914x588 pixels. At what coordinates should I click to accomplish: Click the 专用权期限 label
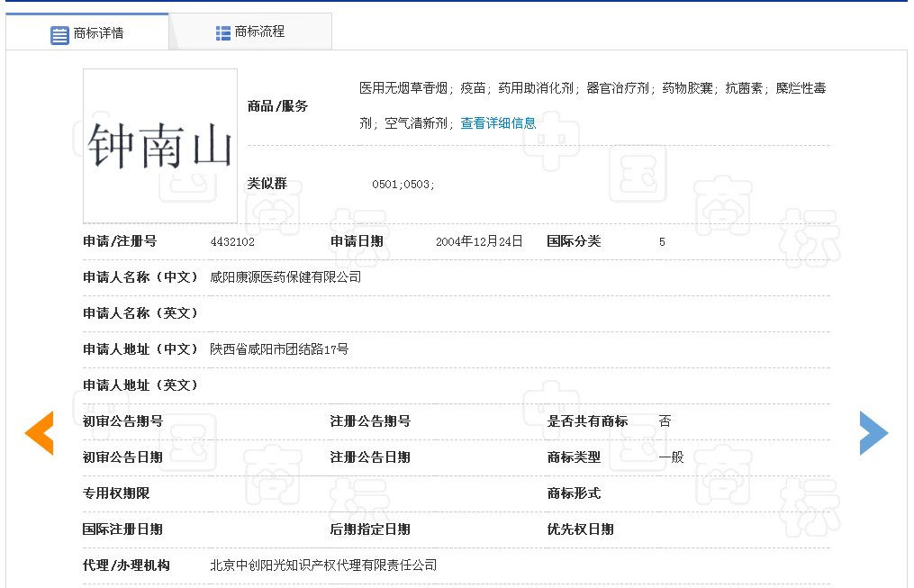coord(116,493)
